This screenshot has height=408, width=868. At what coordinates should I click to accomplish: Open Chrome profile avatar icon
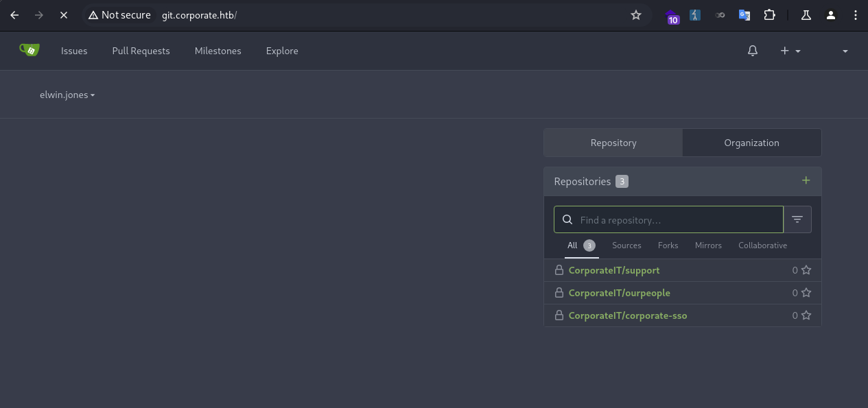[831, 15]
